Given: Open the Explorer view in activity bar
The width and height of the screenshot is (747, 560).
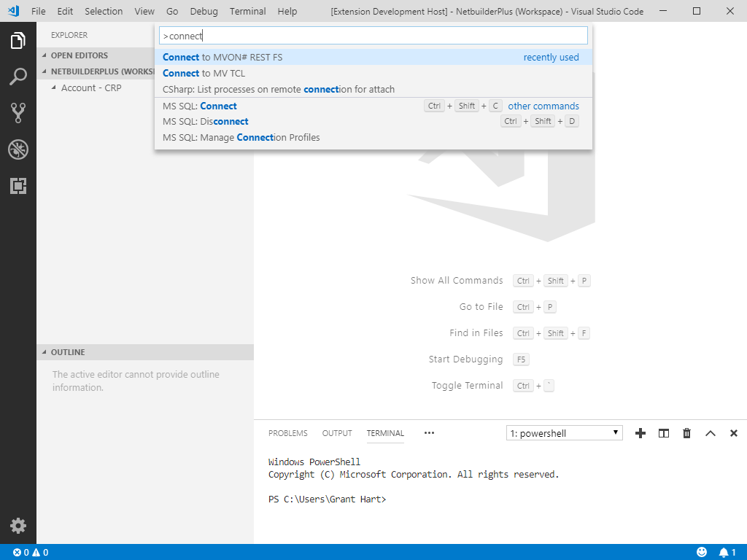Looking at the screenshot, I should [x=18, y=41].
